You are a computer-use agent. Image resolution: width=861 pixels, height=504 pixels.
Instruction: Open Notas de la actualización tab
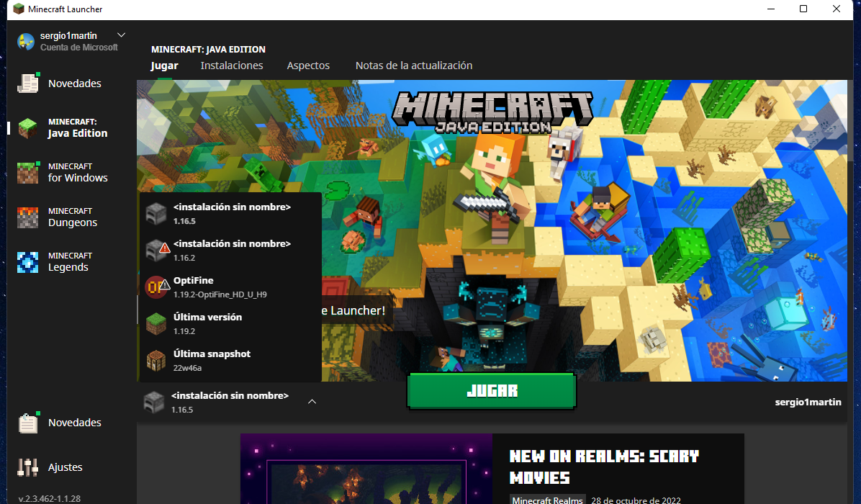click(x=413, y=66)
